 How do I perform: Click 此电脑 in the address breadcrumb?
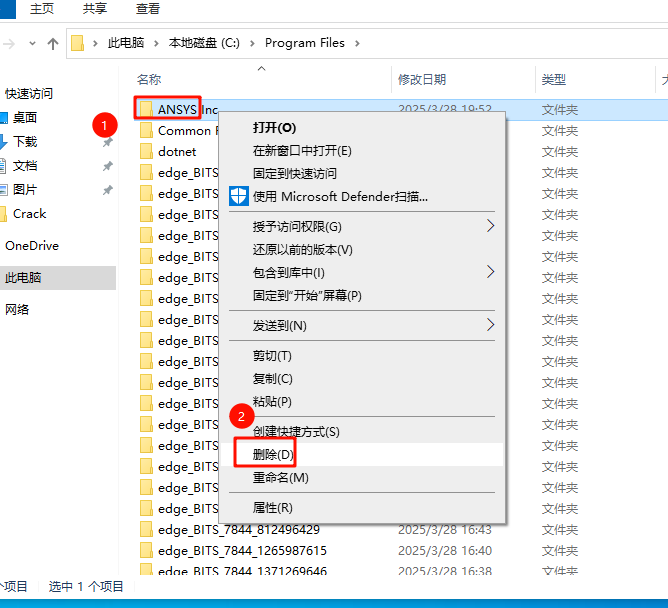[x=126, y=43]
